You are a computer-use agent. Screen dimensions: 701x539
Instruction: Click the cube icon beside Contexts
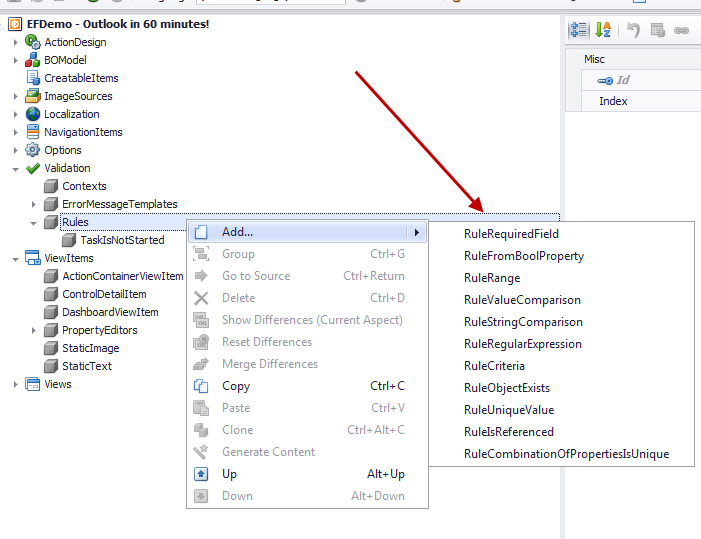click(51, 186)
